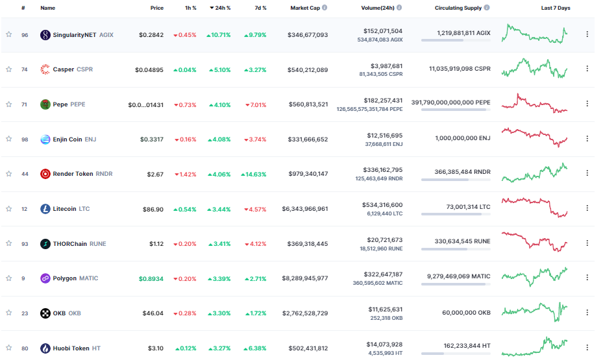The height and width of the screenshot is (364, 603).
Task: Open the Casper CSPR coin page
Action: click(73, 69)
